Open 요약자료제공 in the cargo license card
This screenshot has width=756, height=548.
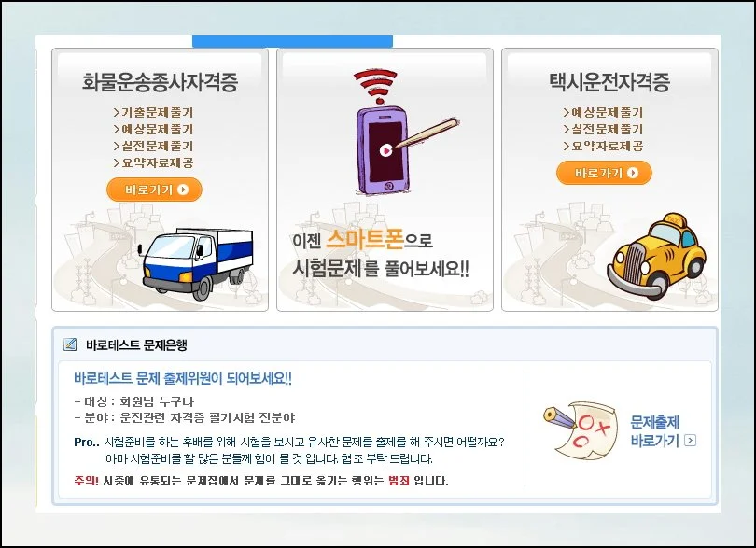tap(153, 162)
